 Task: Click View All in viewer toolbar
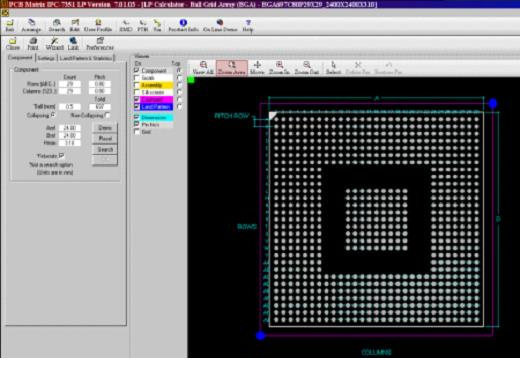[203, 68]
